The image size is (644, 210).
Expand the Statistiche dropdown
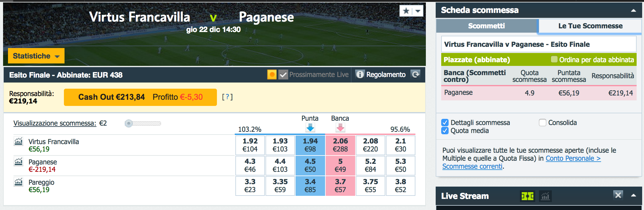[36, 56]
